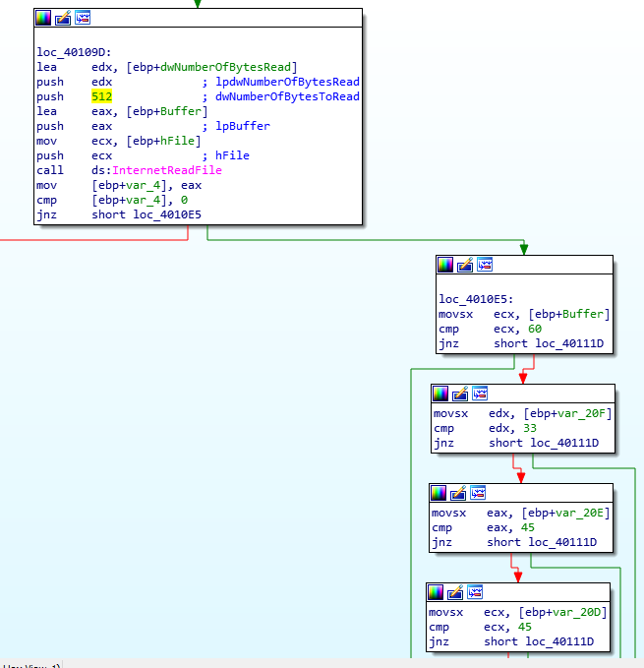This screenshot has width=644, height=668.
Task: Select the call mnemonic before InternetReadFile
Action: (50, 170)
